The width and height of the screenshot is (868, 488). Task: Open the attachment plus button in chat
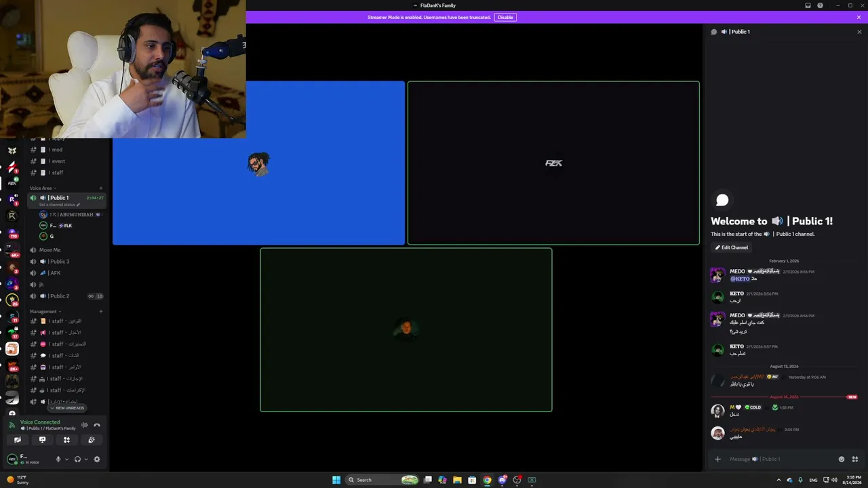(717, 459)
